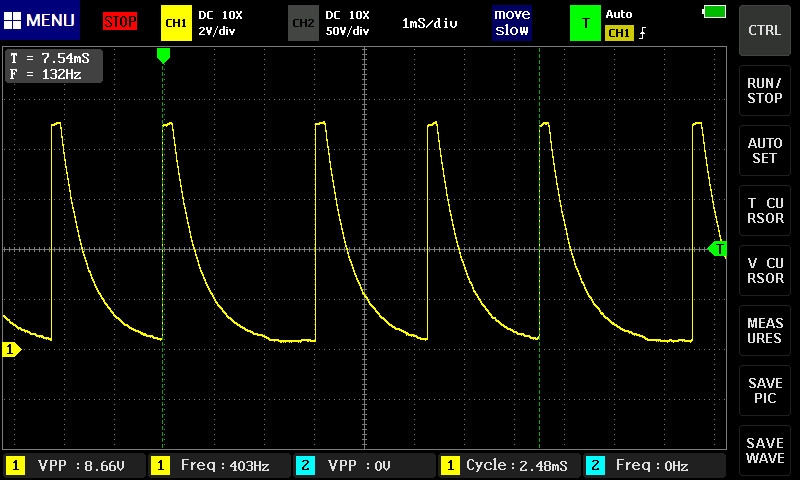Open the CH1 DC 10X 2V/div setting
The image size is (800, 480).
click(x=220, y=23)
